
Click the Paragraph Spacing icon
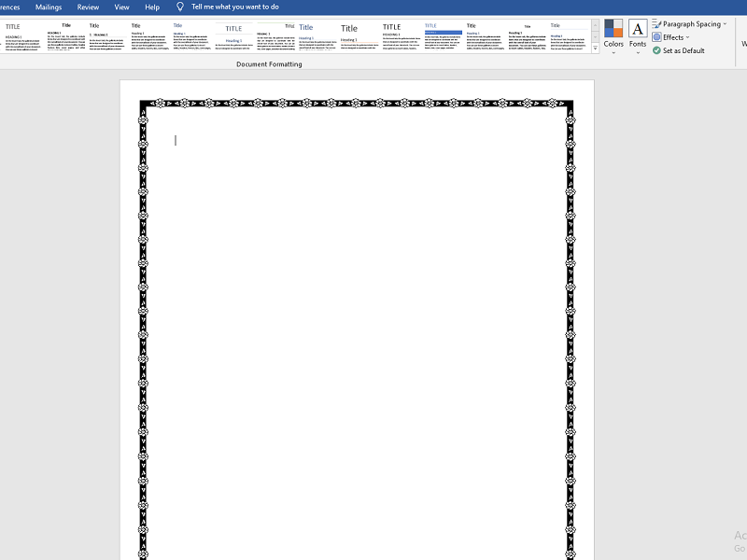pyautogui.click(x=657, y=24)
